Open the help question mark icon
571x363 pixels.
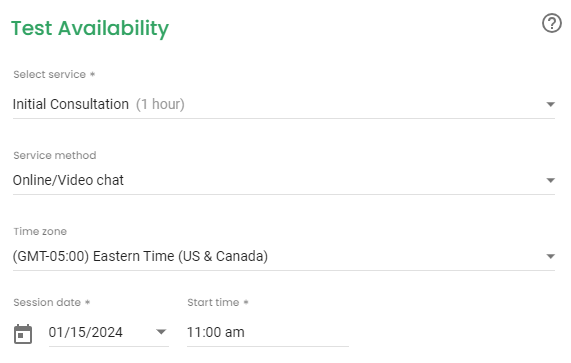point(552,23)
